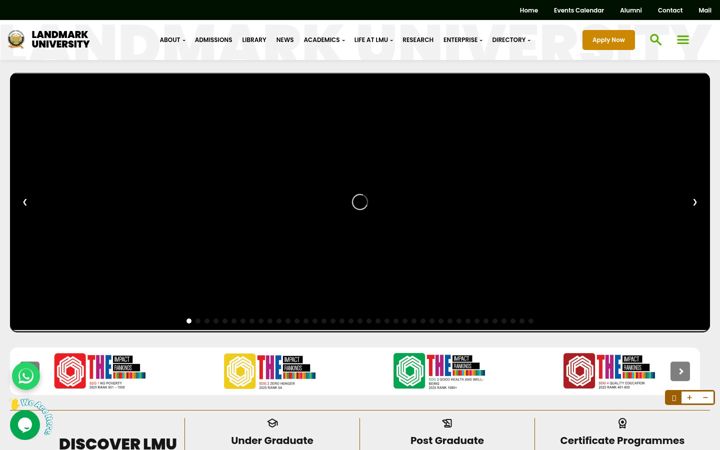Slide the rankings carousel to the right
Image resolution: width=720 pixels, height=450 pixels.
click(680, 371)
